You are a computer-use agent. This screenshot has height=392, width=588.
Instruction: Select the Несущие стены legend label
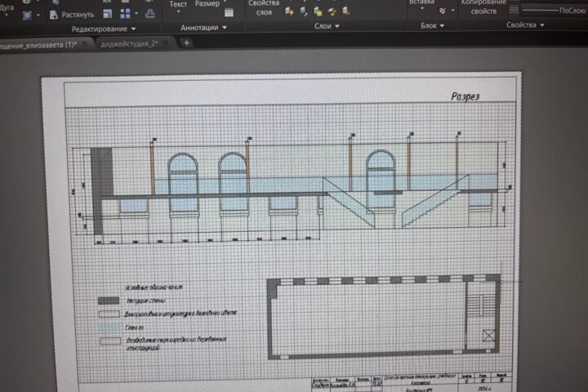tap(145, 301)
